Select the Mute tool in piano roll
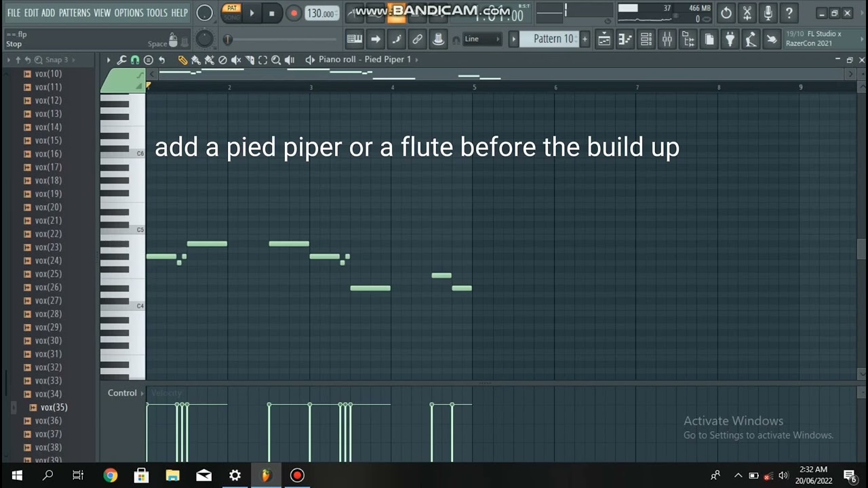The height and width of the screenshot is (488, 868). (236, 60)
